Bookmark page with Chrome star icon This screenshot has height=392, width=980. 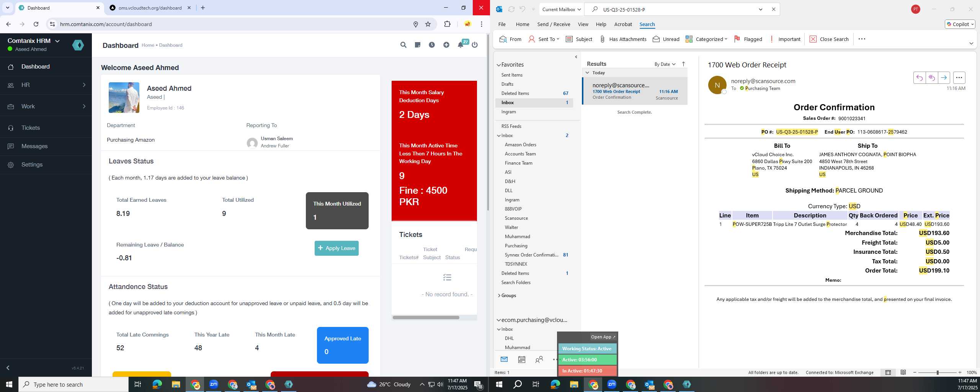tap(428, 24)
